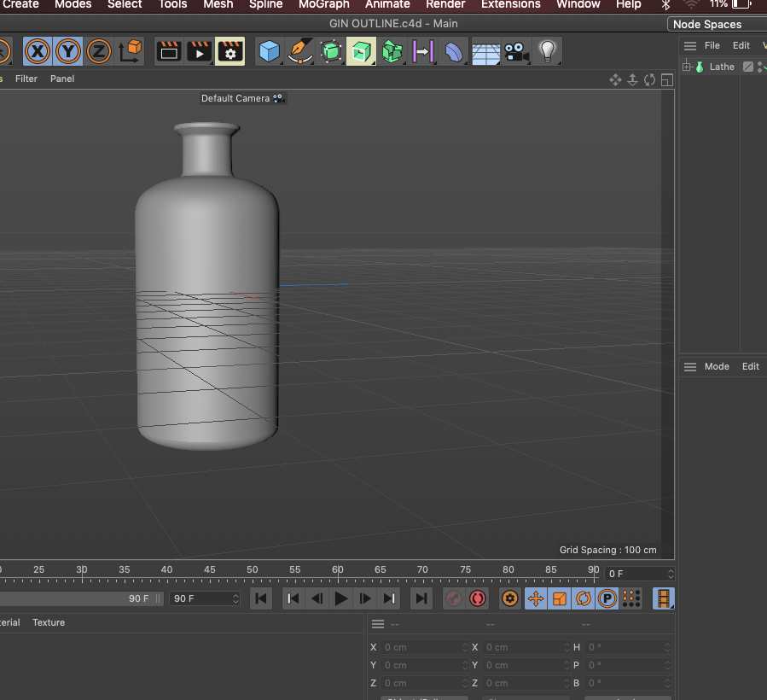Expand the Lathe object tree
767x700 pixels.
[686, 67]
